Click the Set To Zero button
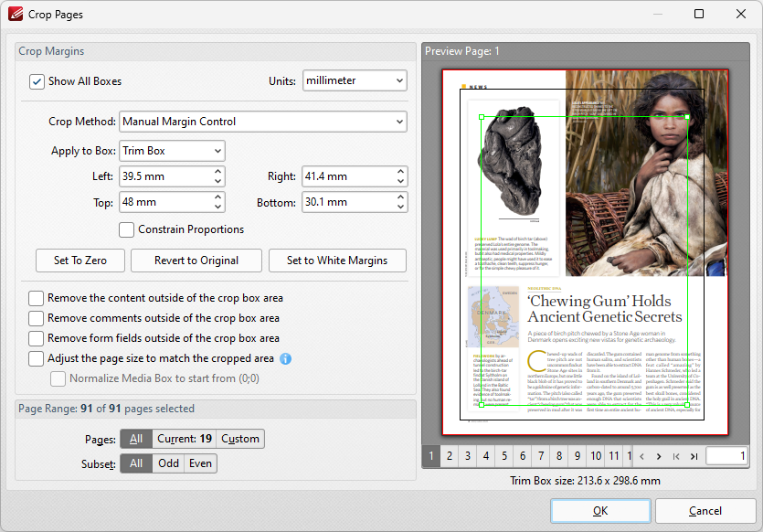763x532 pixels. (80, 261)
